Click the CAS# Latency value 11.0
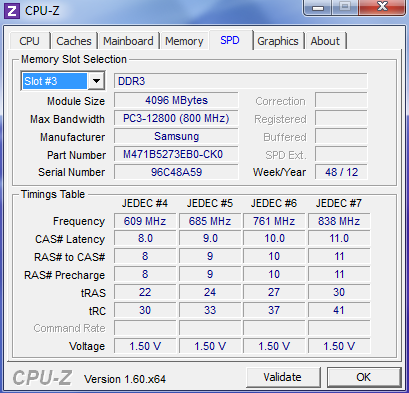Viewport: 409px width, 393px height. (x=339, y=238)
